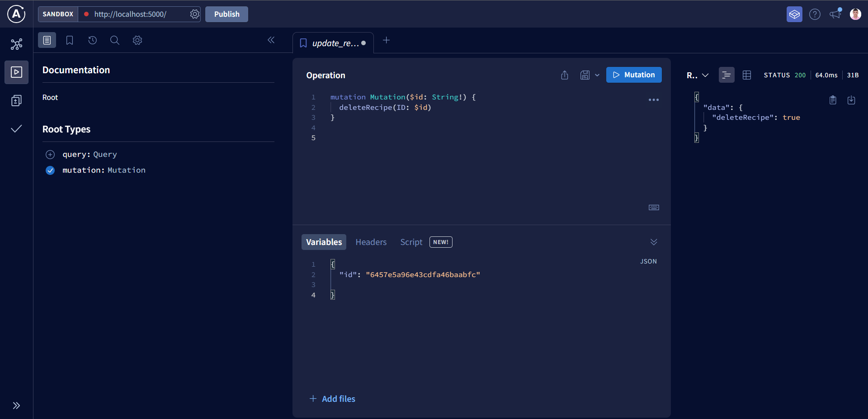Open announcements megaphone icon
Viewport: 868px width, 419px height.
[835, 14]
